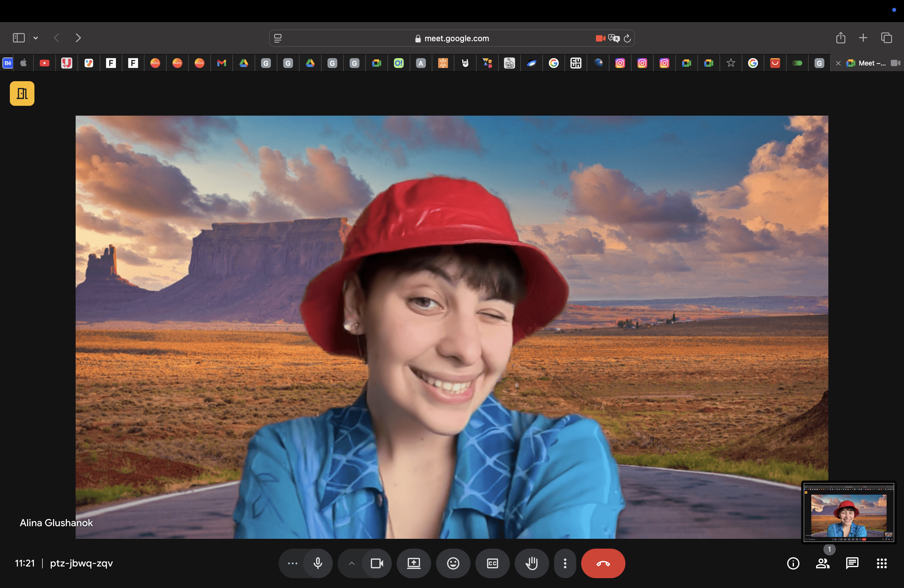Open the emoji reactions button
Screen dimensions: 904x588
[x=453, y=563]
